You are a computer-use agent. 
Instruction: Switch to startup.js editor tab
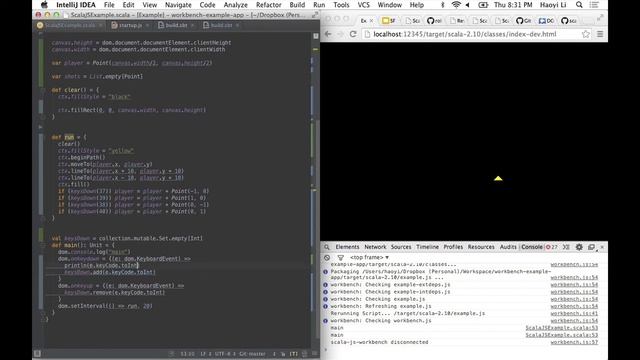[x=130, y=25]
